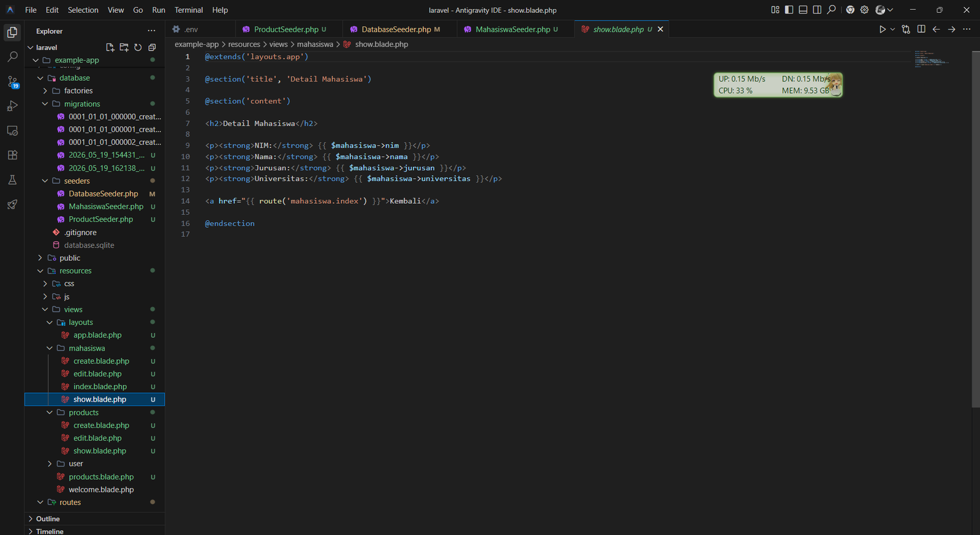Open Source Control view with 19 changes
Image resolution: width=980 pixels, height=535 pixels.
12,81
